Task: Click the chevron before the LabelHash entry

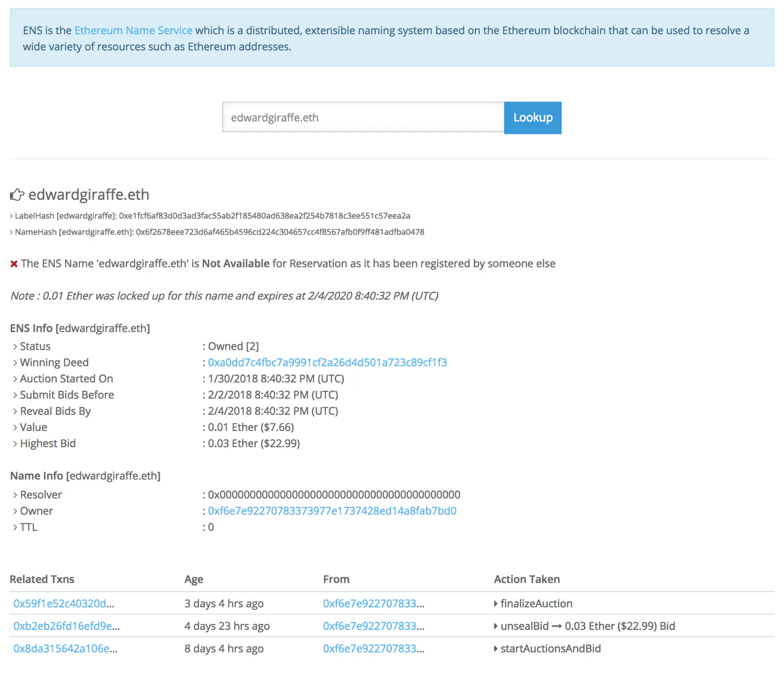Action: pyautogui.click(x=11, y=216)
